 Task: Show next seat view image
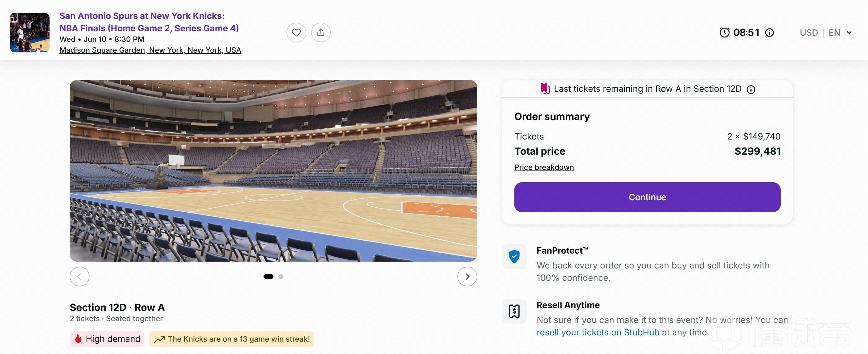click(467, 277)
